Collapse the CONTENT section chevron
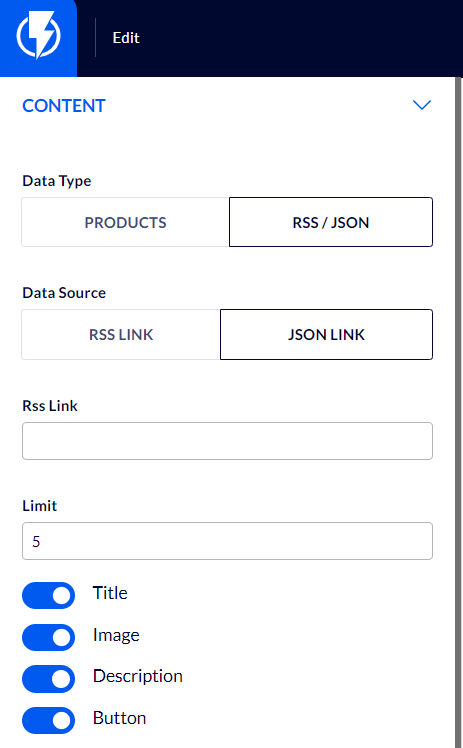The height and width of the screenshot is (748, 463). pos(422,105)
